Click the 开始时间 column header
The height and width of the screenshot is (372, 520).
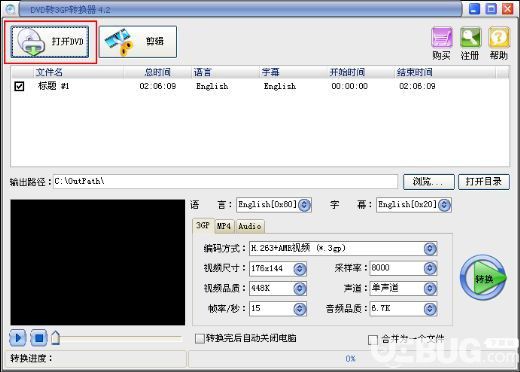point(361,72)
